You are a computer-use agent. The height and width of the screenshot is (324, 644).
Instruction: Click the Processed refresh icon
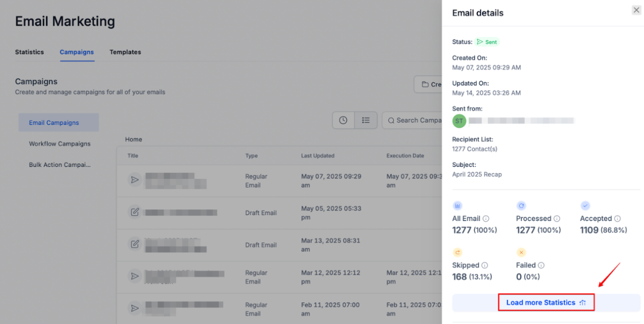(x=521, y=206)
